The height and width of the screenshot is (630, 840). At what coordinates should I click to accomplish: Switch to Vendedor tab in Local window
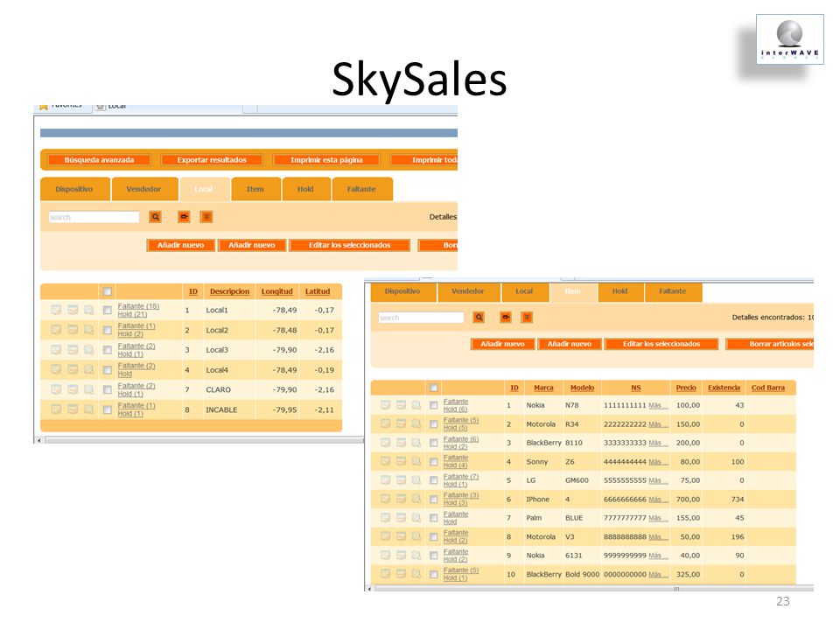(x=143, y=189)
